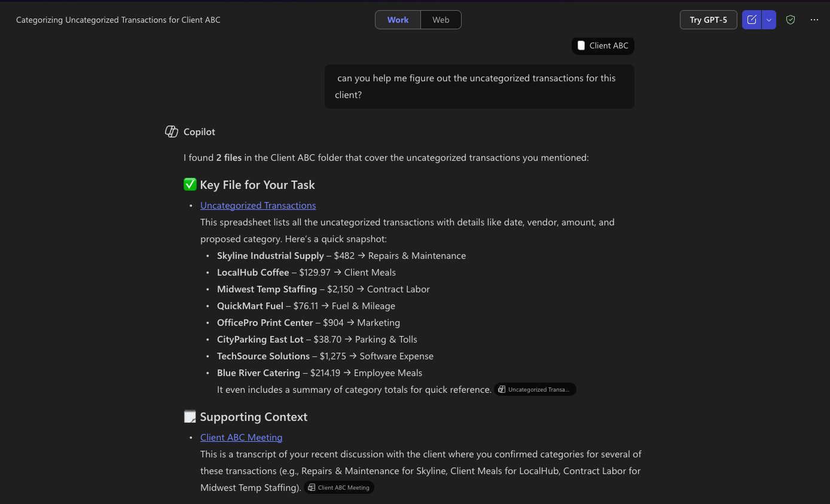Image resolution: width=830 pixels, height=504 pixels.
Task: Click the Try GPT-5 button
Action: [x=709, y=20]
